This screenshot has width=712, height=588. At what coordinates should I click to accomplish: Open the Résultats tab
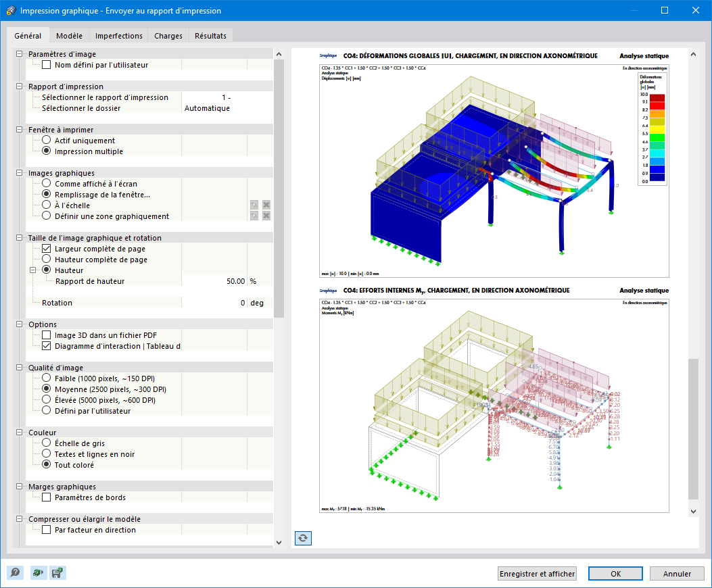[x=211, y=35]
